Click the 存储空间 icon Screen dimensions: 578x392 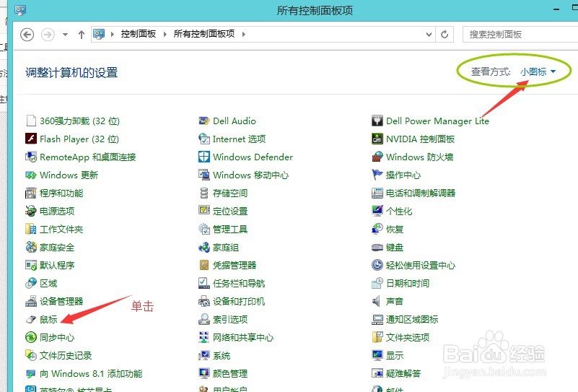tap(203, 193)
